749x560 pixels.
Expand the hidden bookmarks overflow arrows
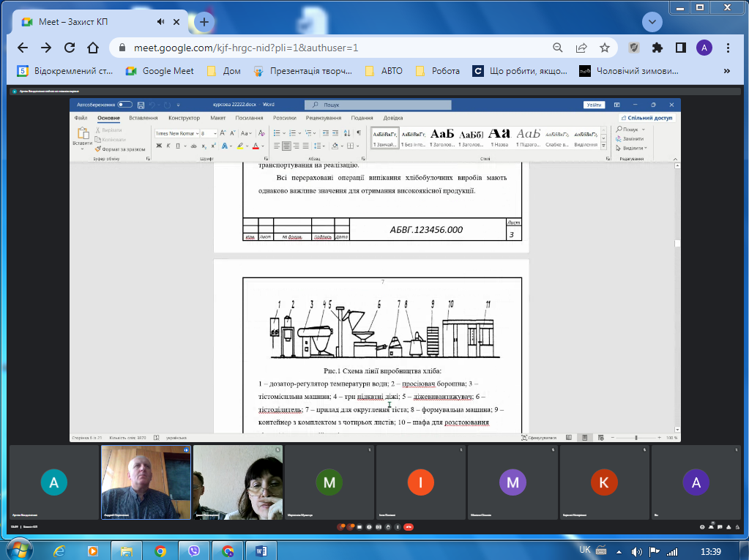coord(727,71)
